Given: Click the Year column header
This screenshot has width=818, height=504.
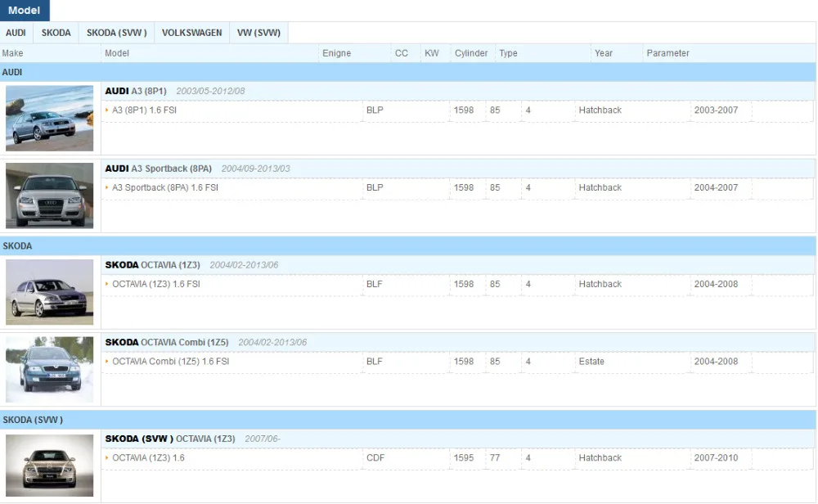Looking at the screenshot, I should [x=604, y=53].
